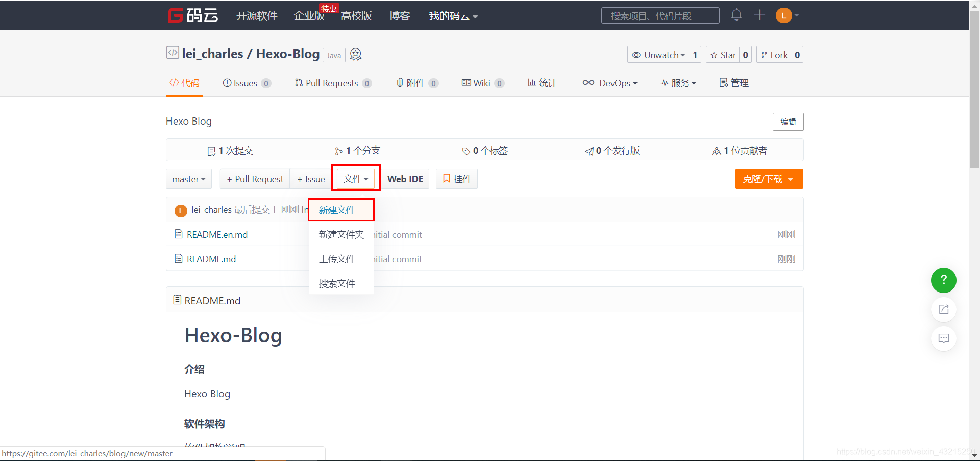View the 1 次提交 commits
This screenshot has height=461, width=980.
click(x=230, y=151)
